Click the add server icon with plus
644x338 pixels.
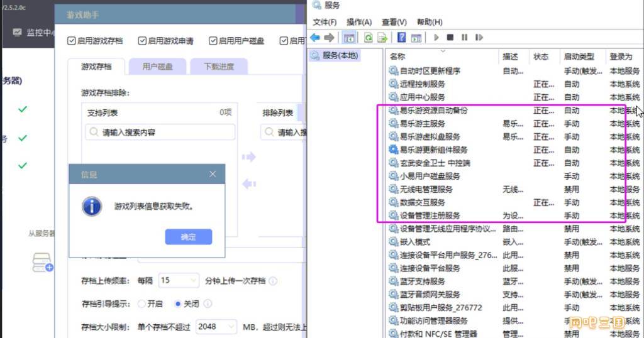coord(42,263)
